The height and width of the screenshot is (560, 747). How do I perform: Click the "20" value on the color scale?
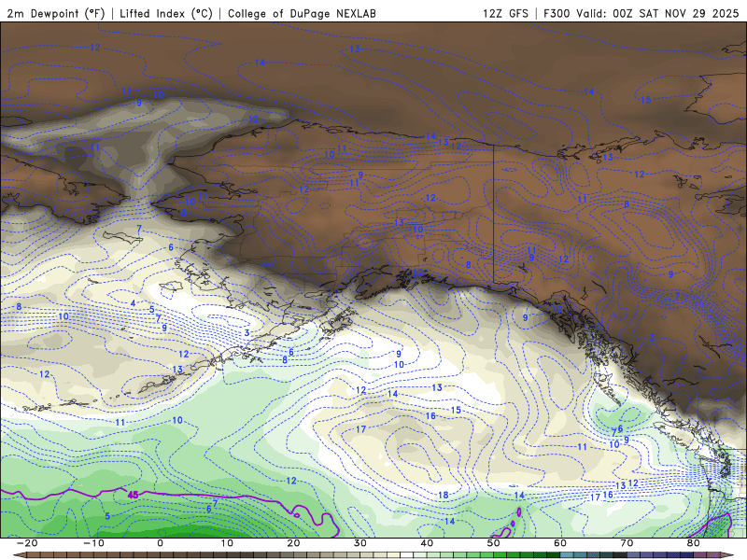point(293,543)
